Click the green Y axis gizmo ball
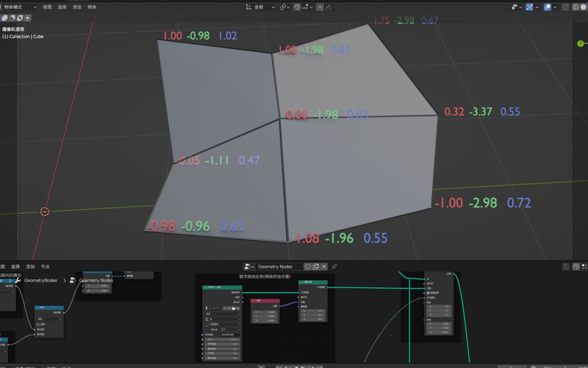588x368 pixels. click(580, 44)
